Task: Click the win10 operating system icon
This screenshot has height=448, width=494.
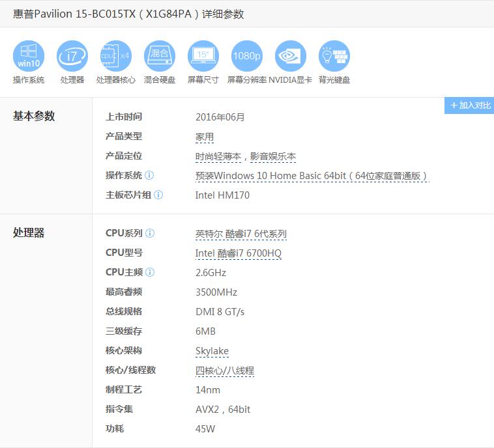Action: click(29, 56)
